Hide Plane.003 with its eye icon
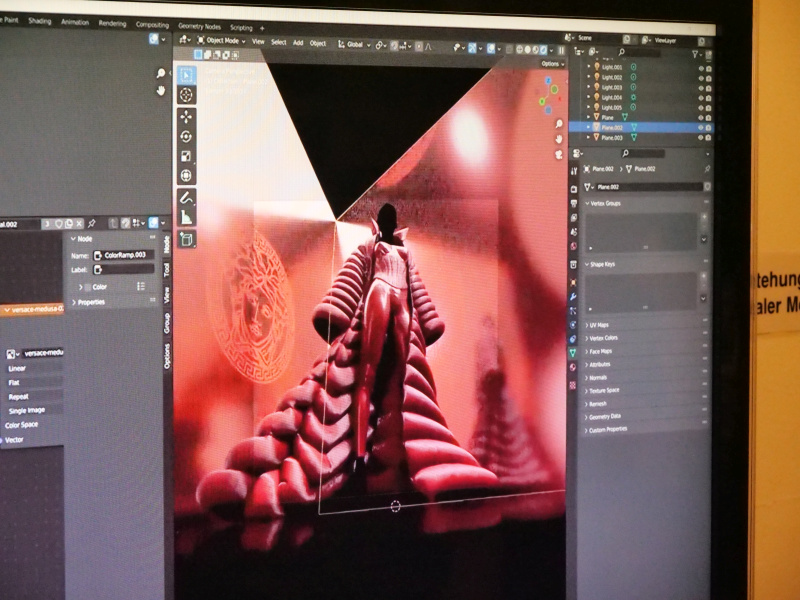800x600 pixels. point(701,138)
